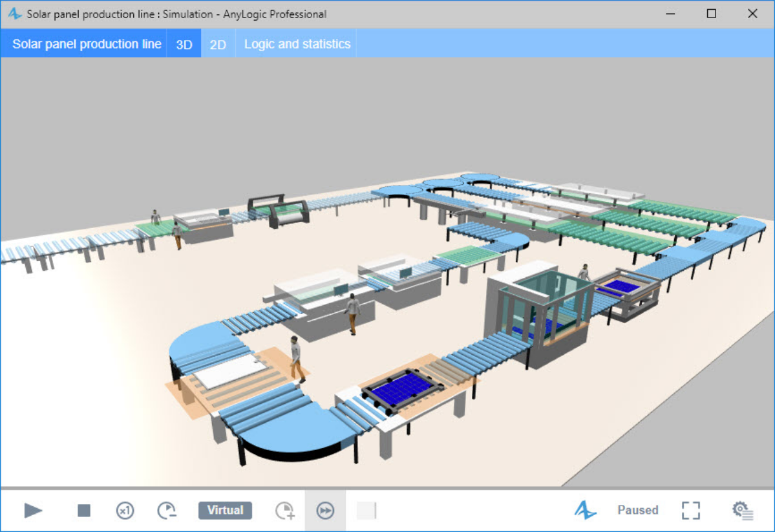Open the developer panel gear icon
The height and width of the screenshot is (532, 775).
tap(743, 511)
